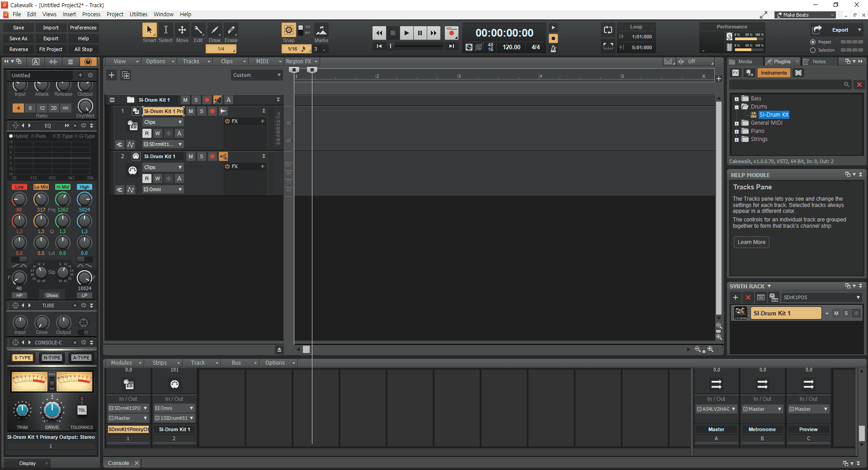Open the Process menu
Screen dimensions: 868x470
click(x=91, y=14)
